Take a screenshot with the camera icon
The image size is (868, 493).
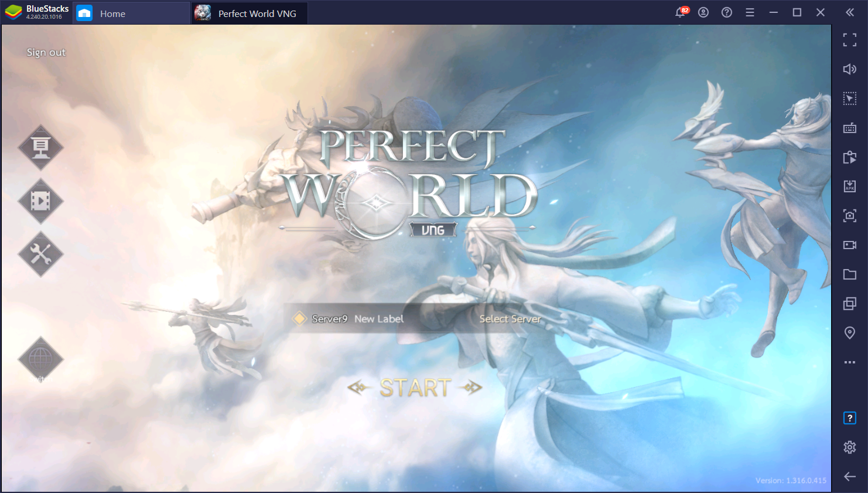pos(850,216)
